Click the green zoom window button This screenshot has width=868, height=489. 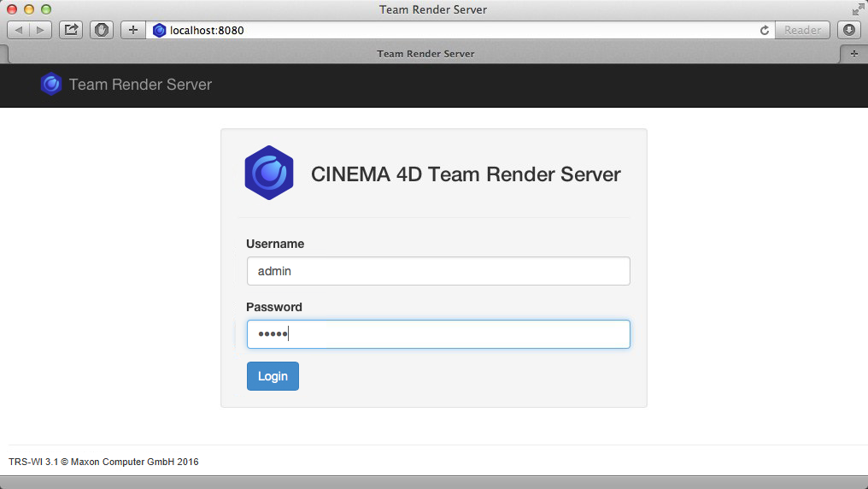45,9
